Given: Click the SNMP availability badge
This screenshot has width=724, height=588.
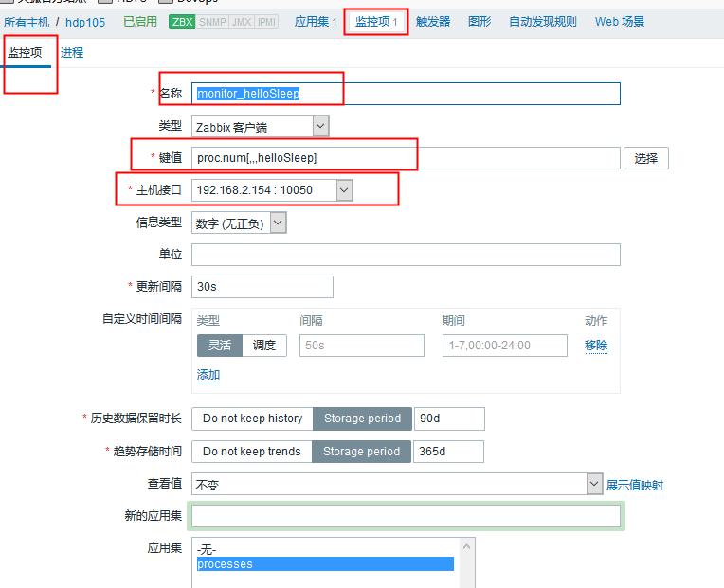Looking at the screenshot, I should [212, 22].
